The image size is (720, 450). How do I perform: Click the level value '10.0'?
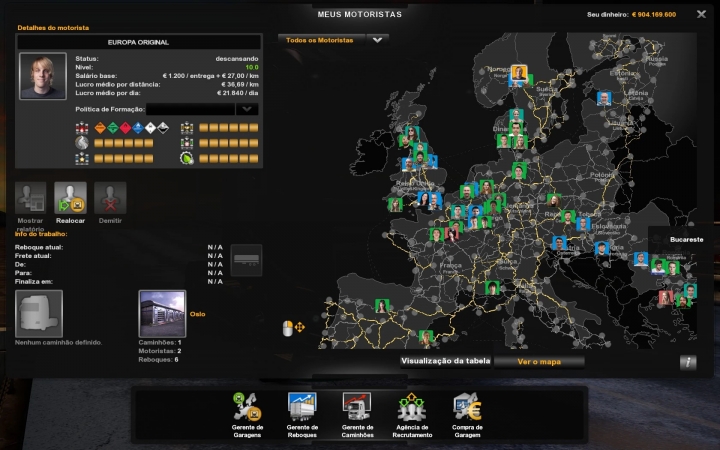point(252,68)
